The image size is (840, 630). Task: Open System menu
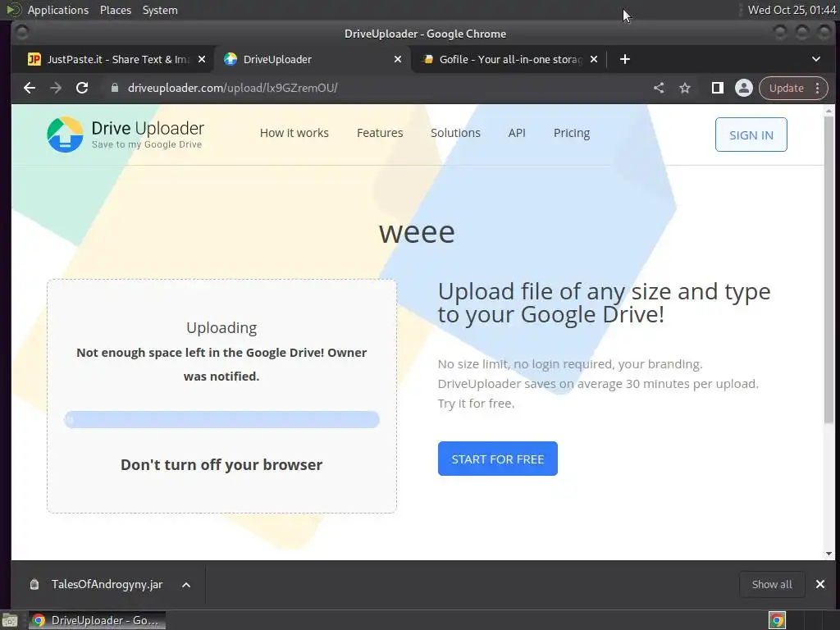click(160, 10)
